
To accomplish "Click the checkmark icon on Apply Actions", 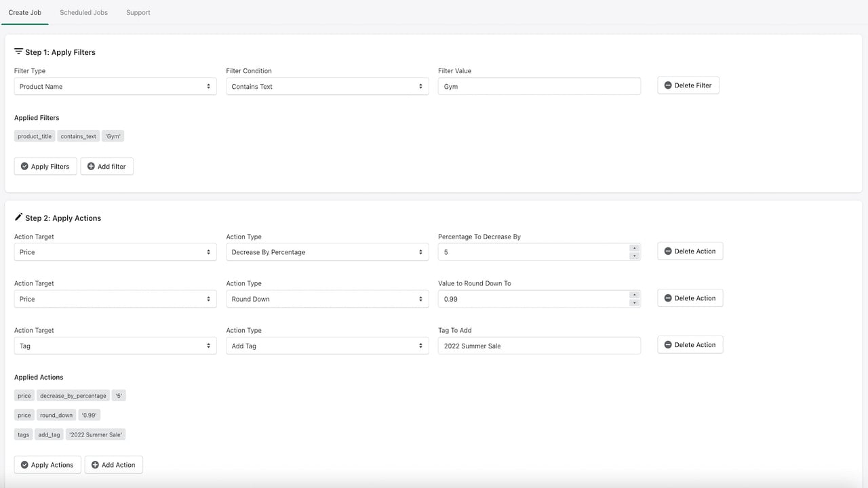I will 24,464.
